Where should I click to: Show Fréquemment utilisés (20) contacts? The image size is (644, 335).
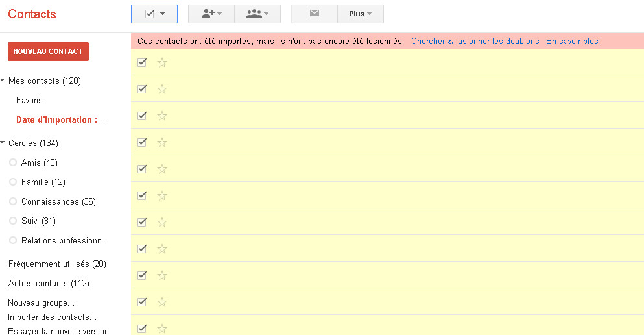click(57, 264)
